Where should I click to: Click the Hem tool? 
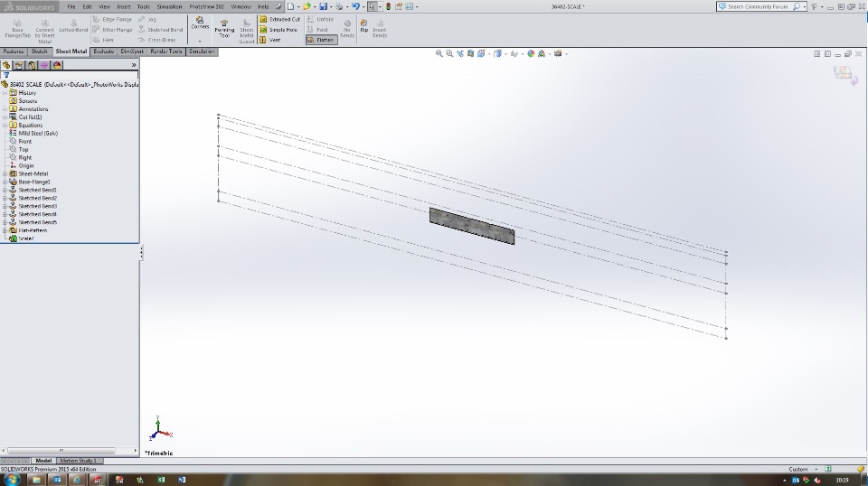(103, 40)
